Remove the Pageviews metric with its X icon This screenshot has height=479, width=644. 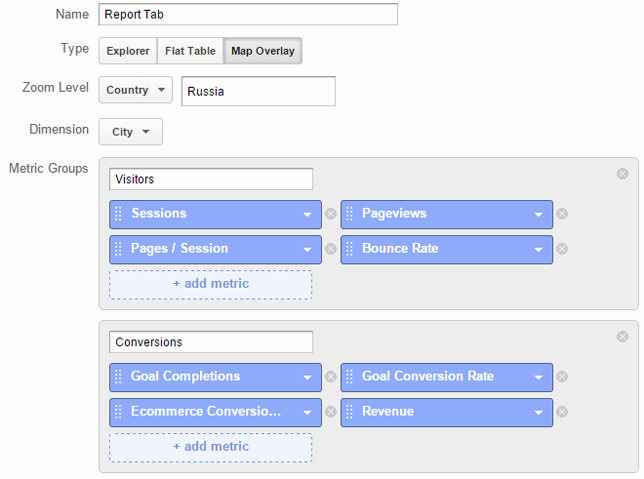tap(562, 214)
